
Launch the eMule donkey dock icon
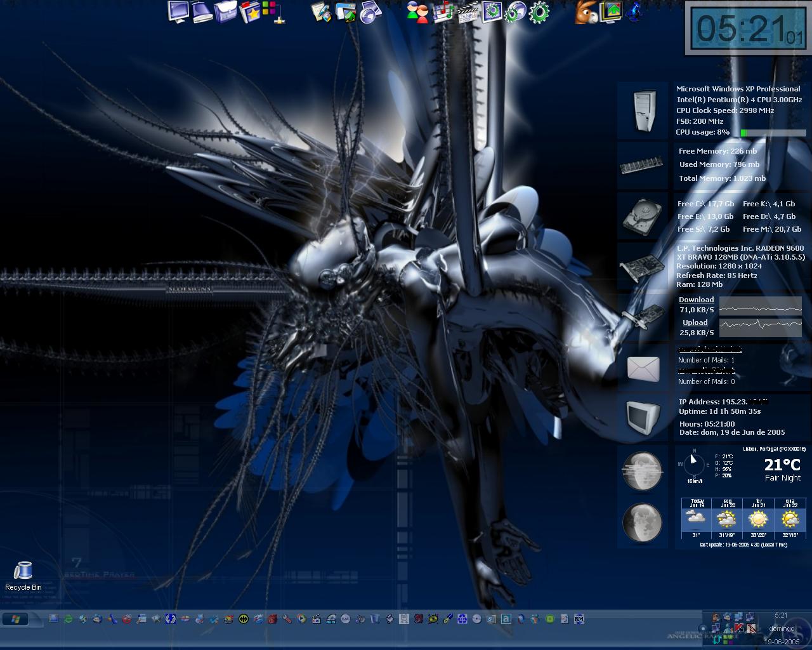pyautogui.click(x=586, y=12)
